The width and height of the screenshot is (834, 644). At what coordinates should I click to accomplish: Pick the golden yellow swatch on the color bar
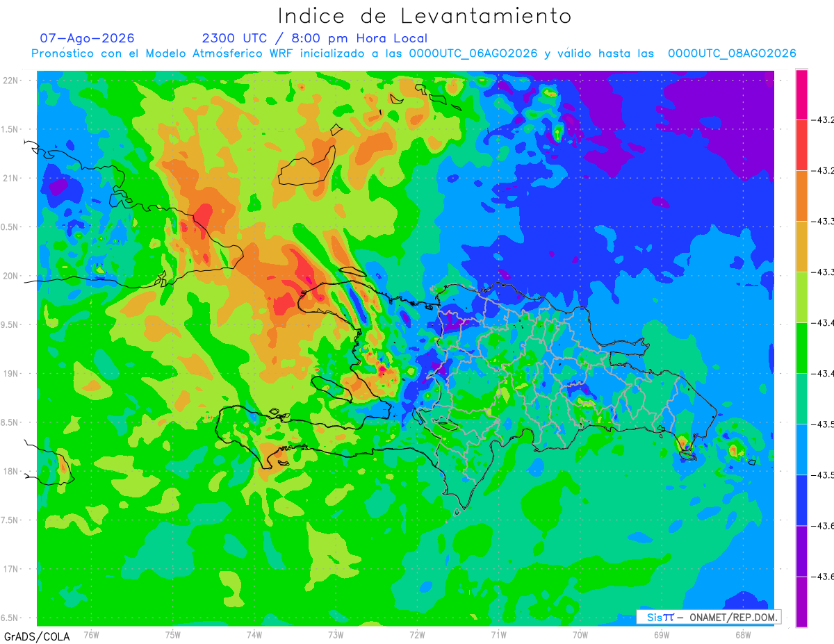(x=801, y=246)
